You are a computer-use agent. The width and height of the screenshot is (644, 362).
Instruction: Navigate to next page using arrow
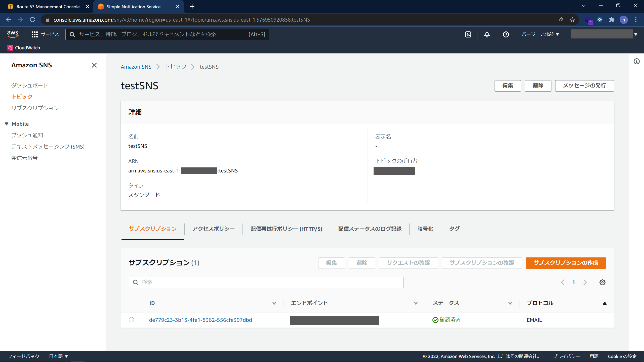pyautogui.click(x=585, y=283)
